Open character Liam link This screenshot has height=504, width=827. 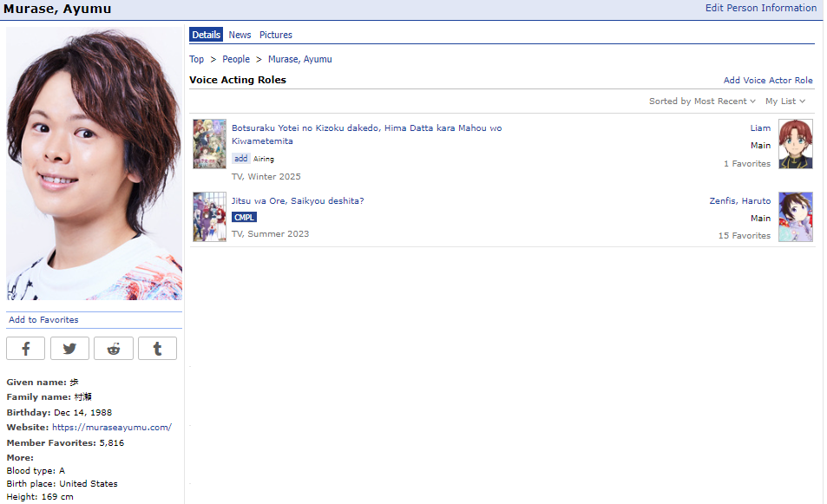point(760,128)
